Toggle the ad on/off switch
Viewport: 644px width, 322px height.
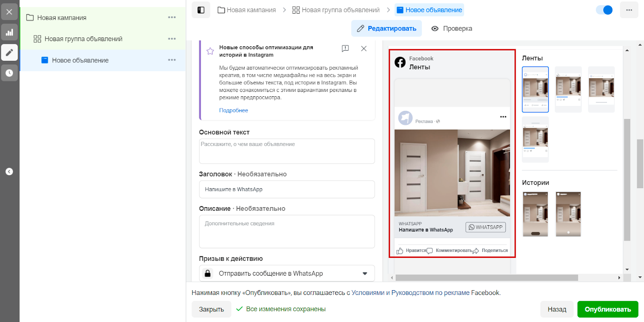[x=605, y=10]
